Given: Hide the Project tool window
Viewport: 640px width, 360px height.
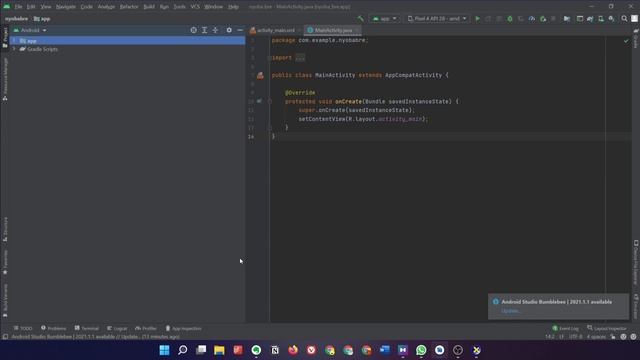Looking at the screenshot, I should click(x=240, y=30).
